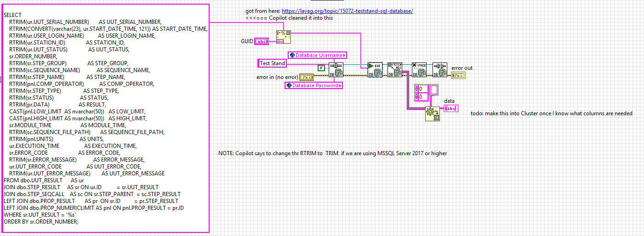
Task: Open the lavag.org teststand-sql-database link
Action: click(x=347, y=11)
